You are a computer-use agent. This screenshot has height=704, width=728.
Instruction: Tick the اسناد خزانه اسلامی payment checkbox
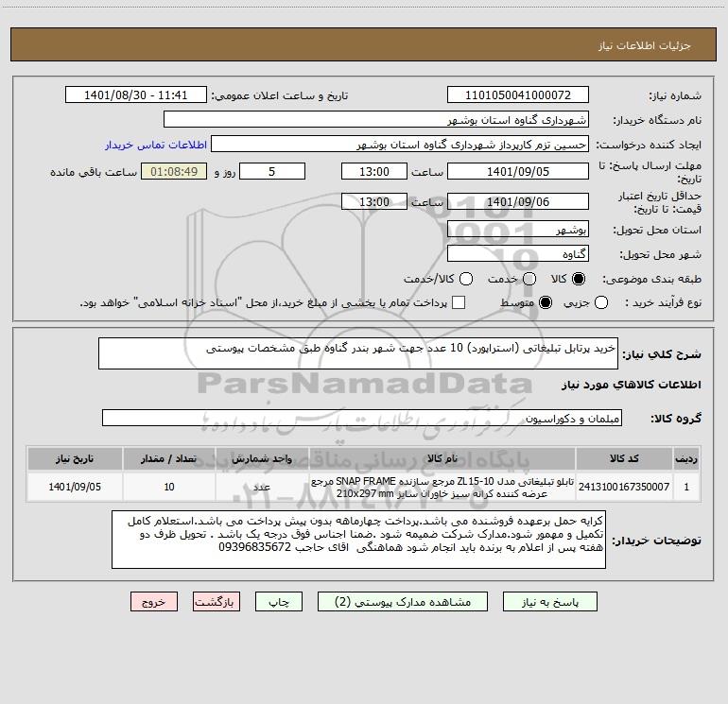[x=459, y=302]
